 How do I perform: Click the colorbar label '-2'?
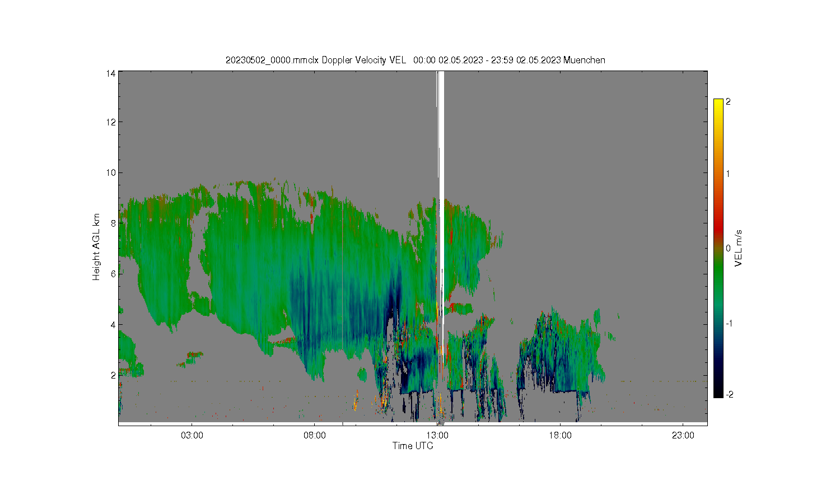point(729,395)
